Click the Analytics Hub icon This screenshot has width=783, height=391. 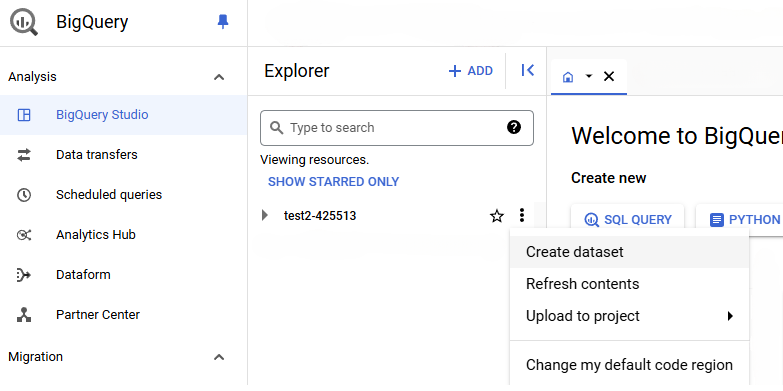24,235
